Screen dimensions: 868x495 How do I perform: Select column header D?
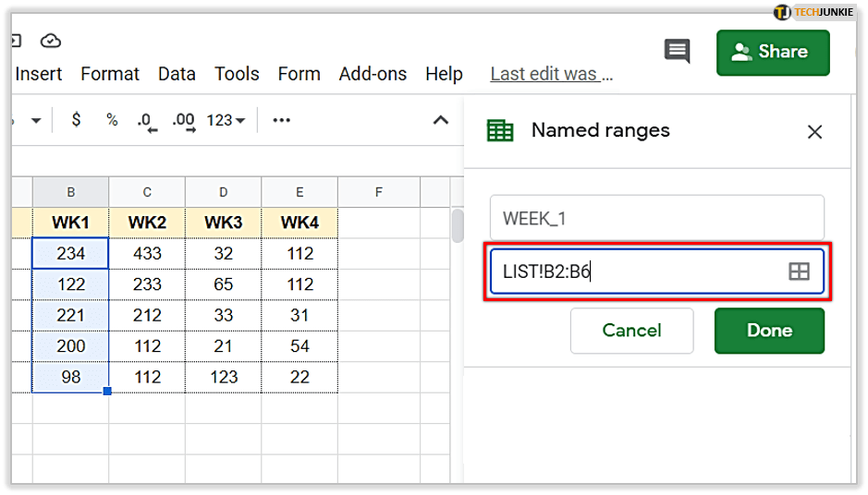[223, 192]
